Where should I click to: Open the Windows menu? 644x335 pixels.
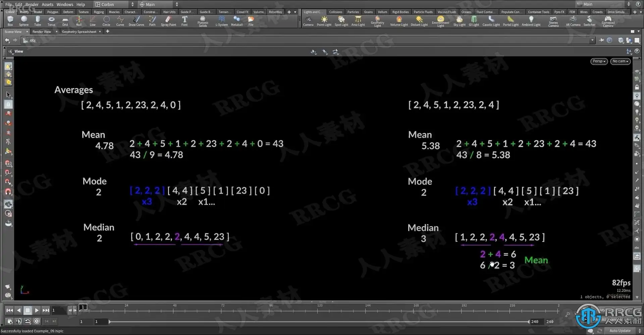(65, 4)
